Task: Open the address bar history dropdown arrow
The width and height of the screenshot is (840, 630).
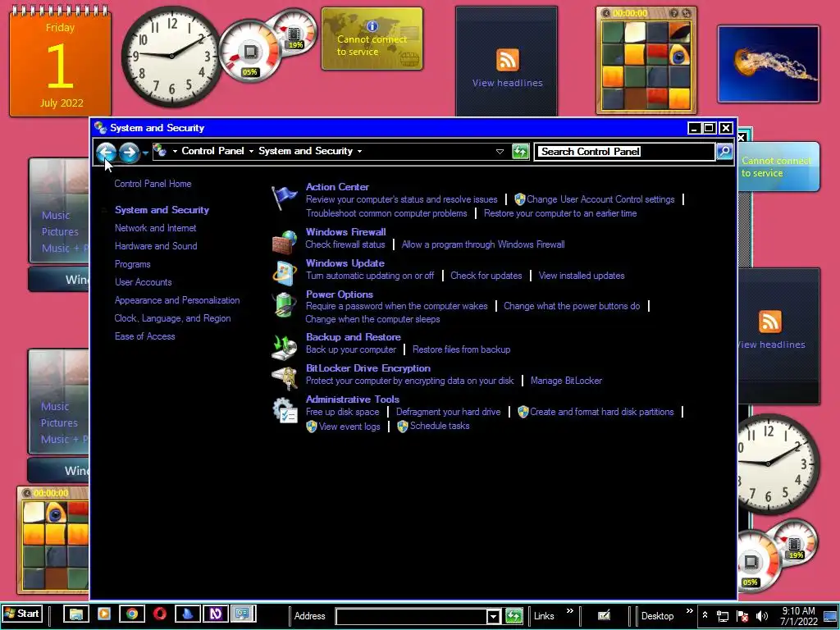Action: click(500, 152)
